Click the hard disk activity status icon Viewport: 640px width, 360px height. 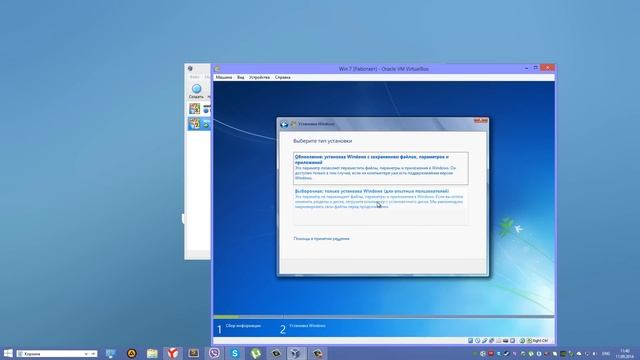click(471, 340)
